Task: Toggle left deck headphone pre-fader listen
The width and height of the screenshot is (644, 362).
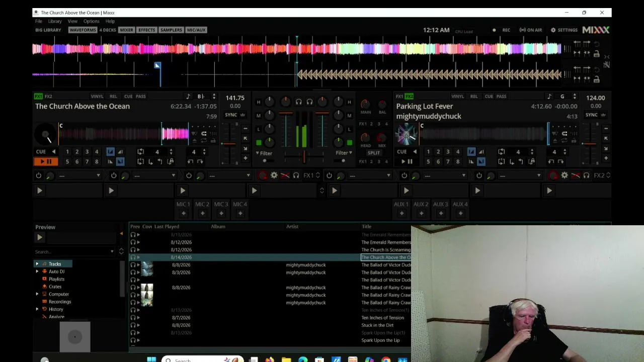Action: (x=298, y=102)
